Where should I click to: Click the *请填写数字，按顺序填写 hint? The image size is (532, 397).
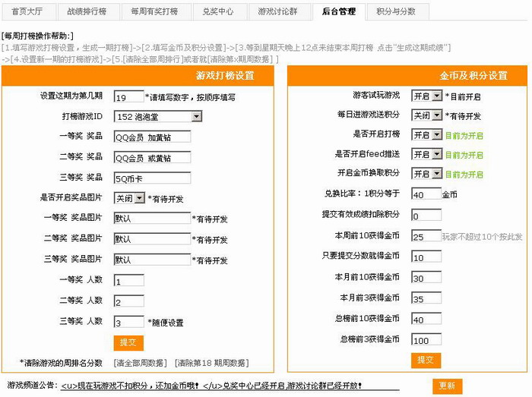[190, 98]
